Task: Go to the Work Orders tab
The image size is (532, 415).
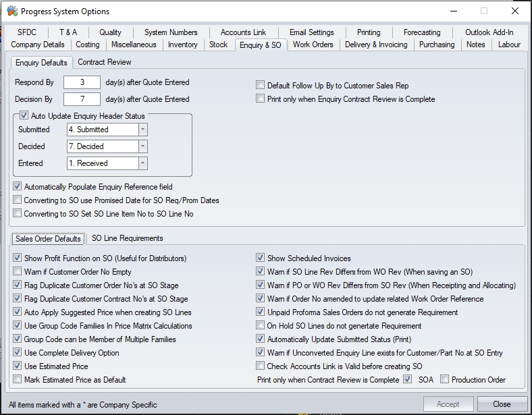Action: (x=313, y=45)
